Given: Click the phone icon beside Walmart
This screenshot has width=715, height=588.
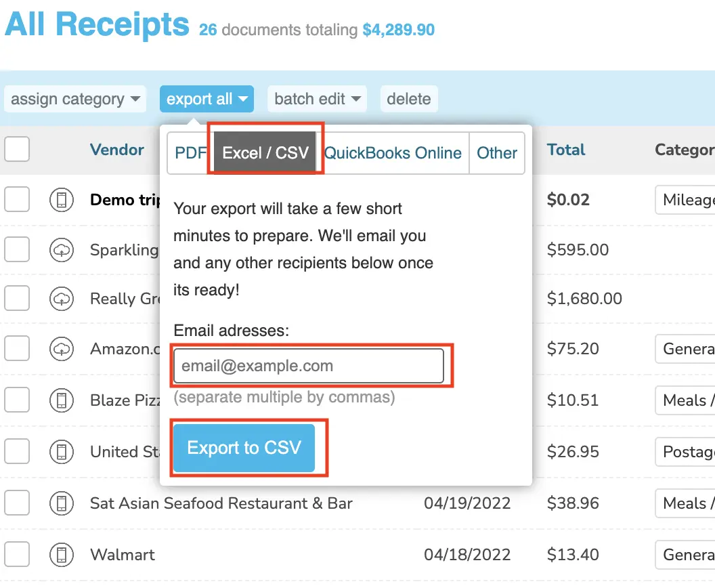Looking at the screenshot, I should pyautogui.click(x=62, y=555).
